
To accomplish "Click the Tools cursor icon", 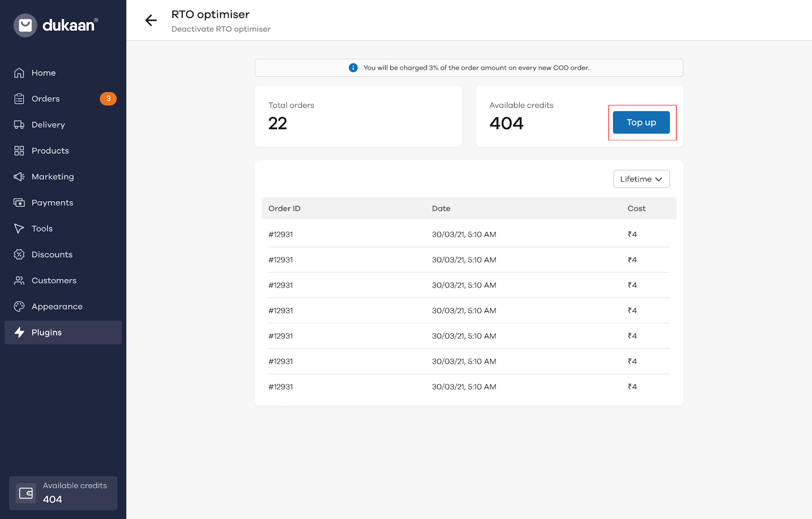I will pos(19,229).
